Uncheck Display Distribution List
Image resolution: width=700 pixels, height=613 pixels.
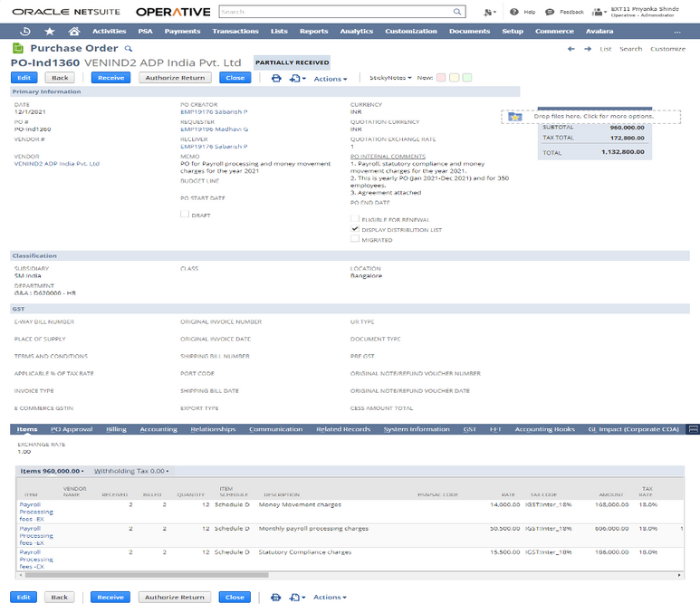[x=354, y=229]
